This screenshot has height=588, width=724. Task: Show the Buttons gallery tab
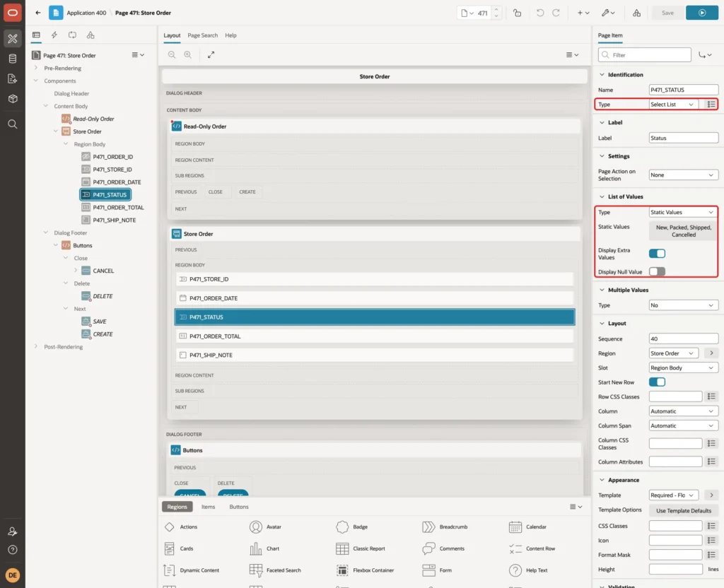239,507
